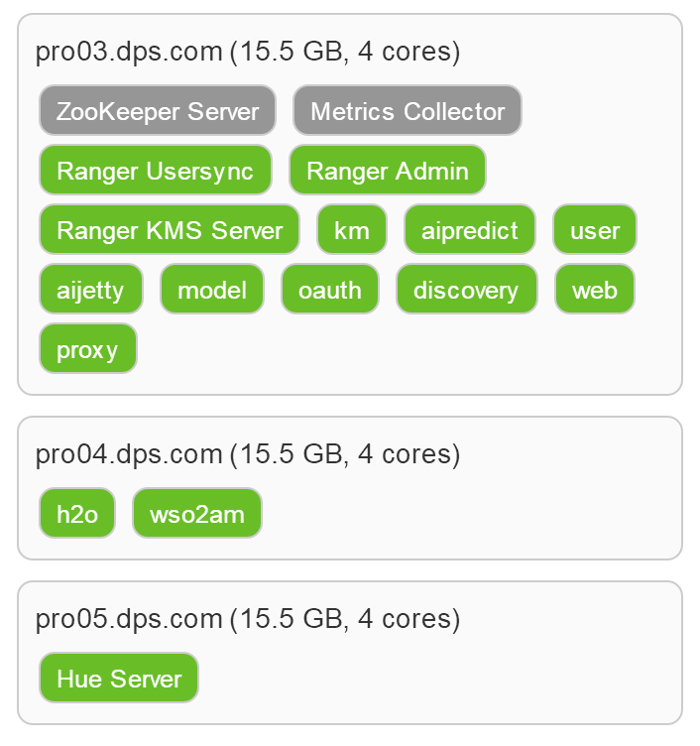Click the km component tag
The height and width of the screenshot is (746, 700).
click(x=352, y=229)
